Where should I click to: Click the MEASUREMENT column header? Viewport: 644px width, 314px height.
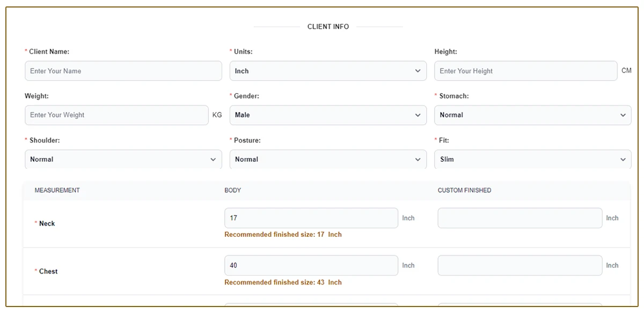[57, 190]
